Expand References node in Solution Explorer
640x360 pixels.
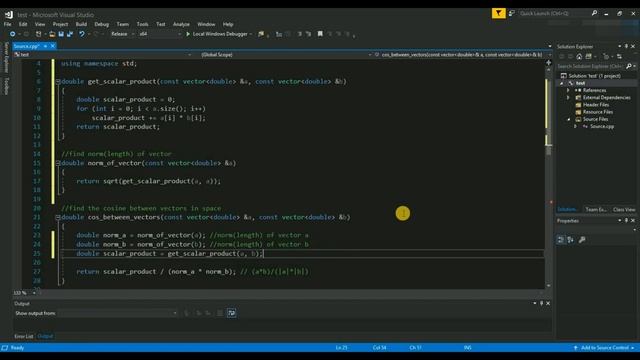(x=568, y=90)
